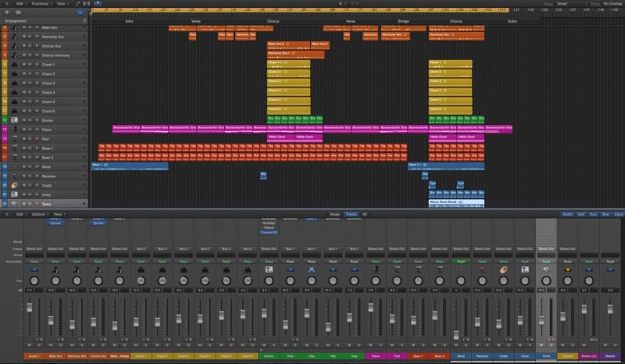625x364 pixels.
Task: Click the Toms track icon
Action: point(14,204)
